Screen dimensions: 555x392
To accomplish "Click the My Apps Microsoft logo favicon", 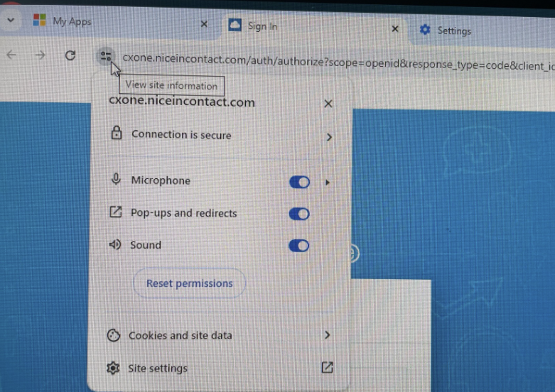I will coord(39,20).
